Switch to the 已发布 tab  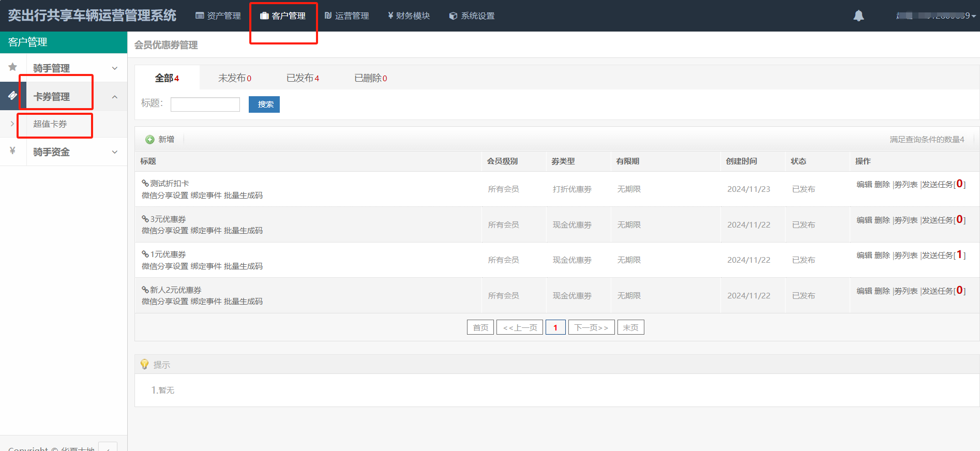[303, 78]
